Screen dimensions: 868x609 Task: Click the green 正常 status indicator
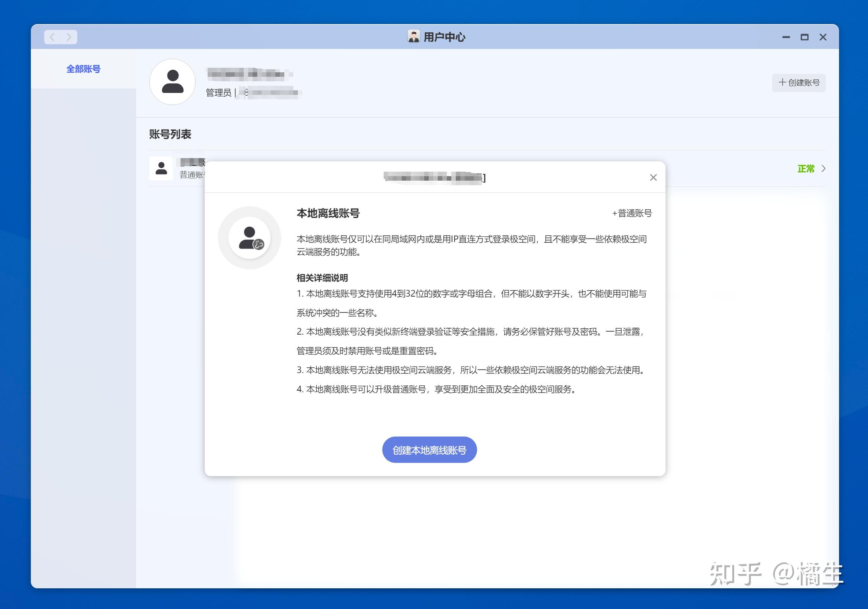coord(806,169)
